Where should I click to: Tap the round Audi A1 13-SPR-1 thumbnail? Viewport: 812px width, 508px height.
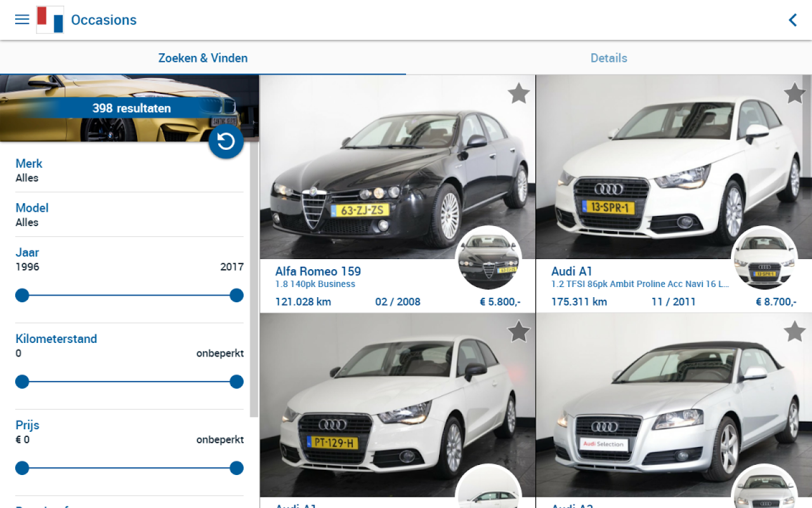click(x=764, y=258)
